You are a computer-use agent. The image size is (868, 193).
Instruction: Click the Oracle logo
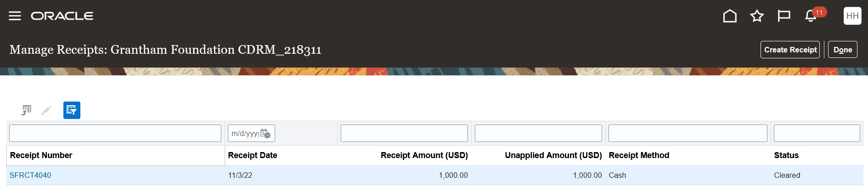coord(62,16)
